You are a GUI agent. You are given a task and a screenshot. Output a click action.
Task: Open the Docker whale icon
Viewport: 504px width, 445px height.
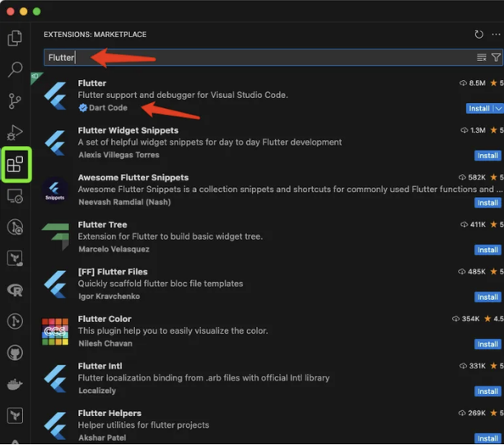[15, 384]
